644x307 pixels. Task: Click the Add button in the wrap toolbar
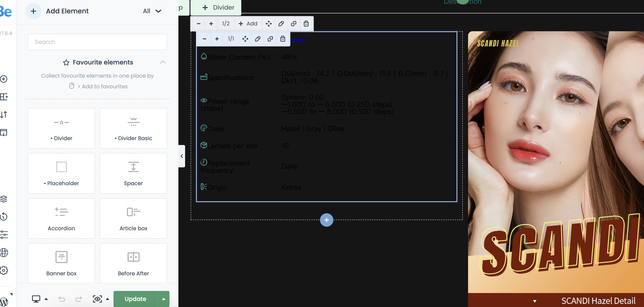pyautogui.click(x=248, y=23)
